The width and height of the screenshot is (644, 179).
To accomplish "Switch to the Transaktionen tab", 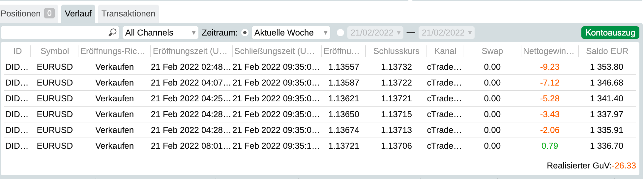I will point(128,13).
